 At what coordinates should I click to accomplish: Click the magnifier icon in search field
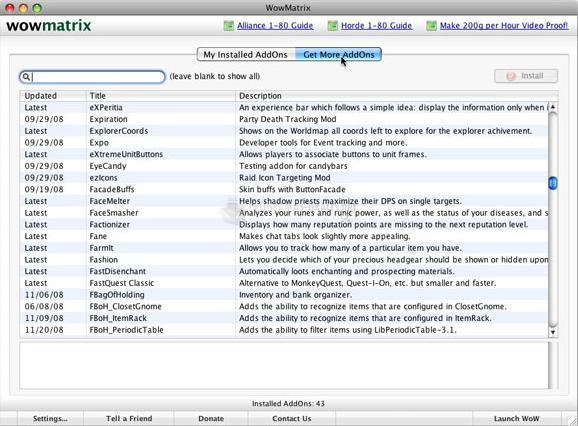26,77
